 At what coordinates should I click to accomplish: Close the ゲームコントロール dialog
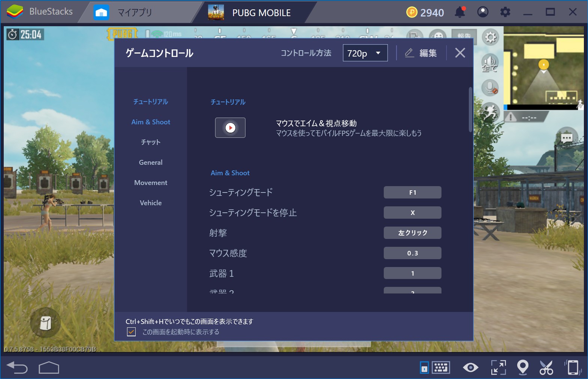460,53
